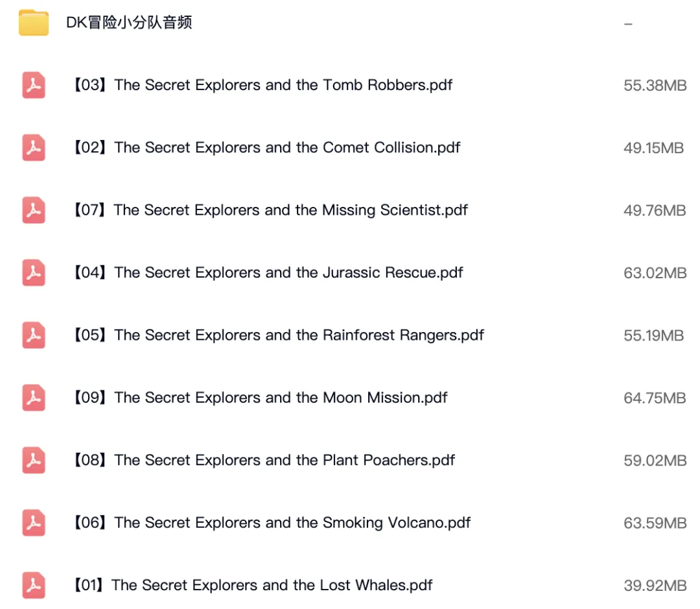Click the 59.02MB size of Plant Poachers
The width and height of the screenshot is (700, 609).
655,460
